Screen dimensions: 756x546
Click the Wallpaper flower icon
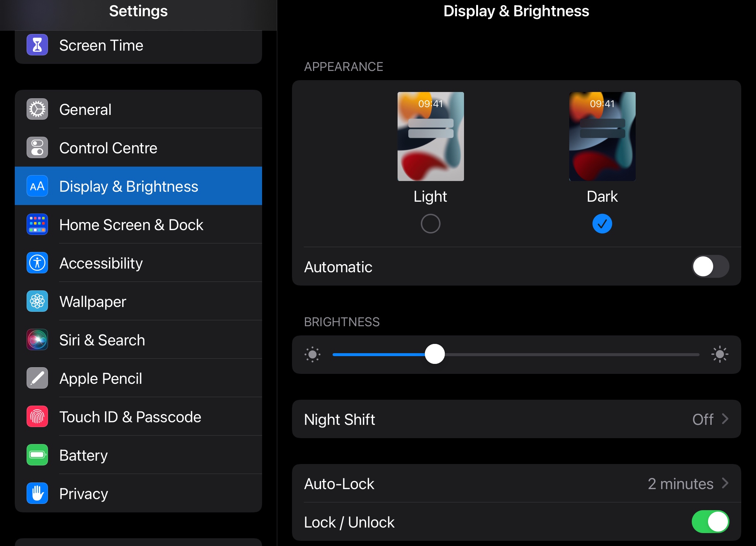pos(37,301)
